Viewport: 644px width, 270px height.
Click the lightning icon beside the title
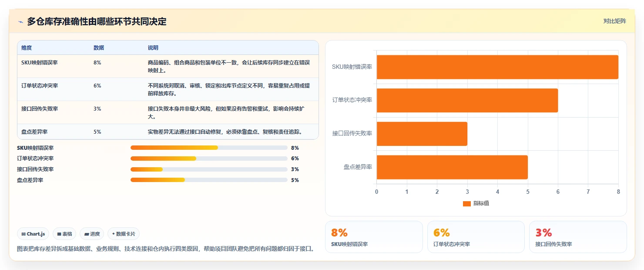click(20, 21)
